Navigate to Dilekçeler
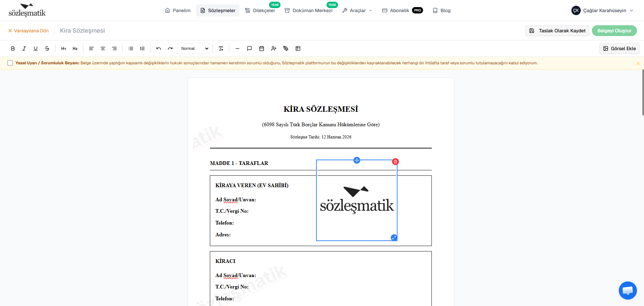644x306 pixels. tap(260, 10)
